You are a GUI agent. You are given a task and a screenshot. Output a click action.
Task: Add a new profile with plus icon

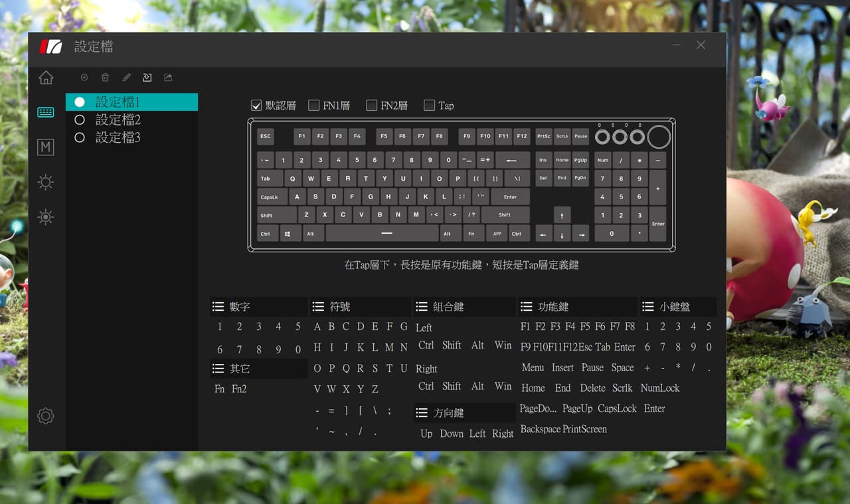(84, 78)
